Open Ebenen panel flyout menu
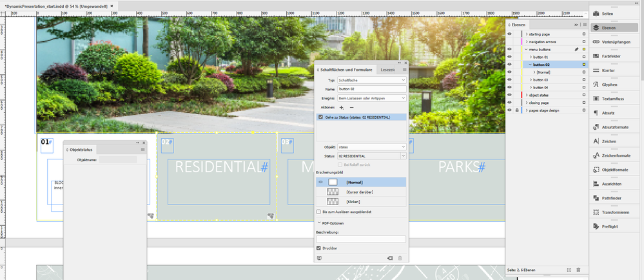 tap(585, 25)
